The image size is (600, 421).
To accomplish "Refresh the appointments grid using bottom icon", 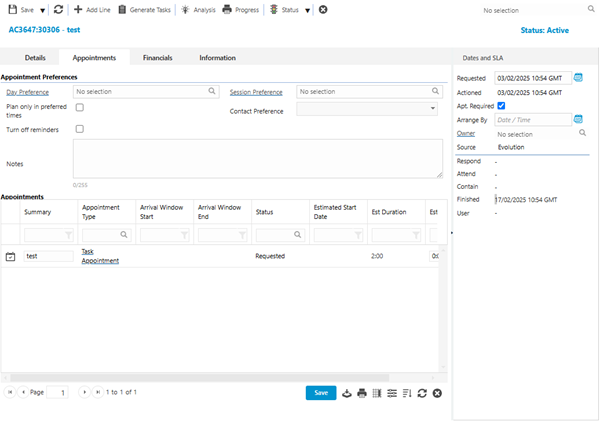I will [422, 393].
